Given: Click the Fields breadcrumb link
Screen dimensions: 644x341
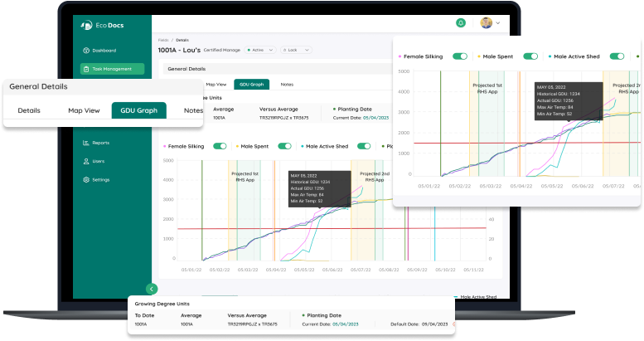Looking at the screenshot, I should pos(163,41).
